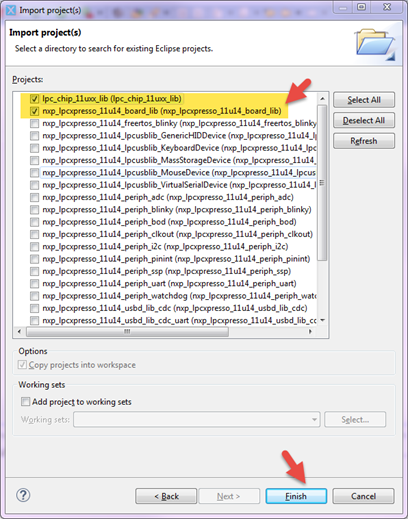Maximize the Import project(s) window
Viewport: 408px width, 519px height.
click(x=361, y=7)
